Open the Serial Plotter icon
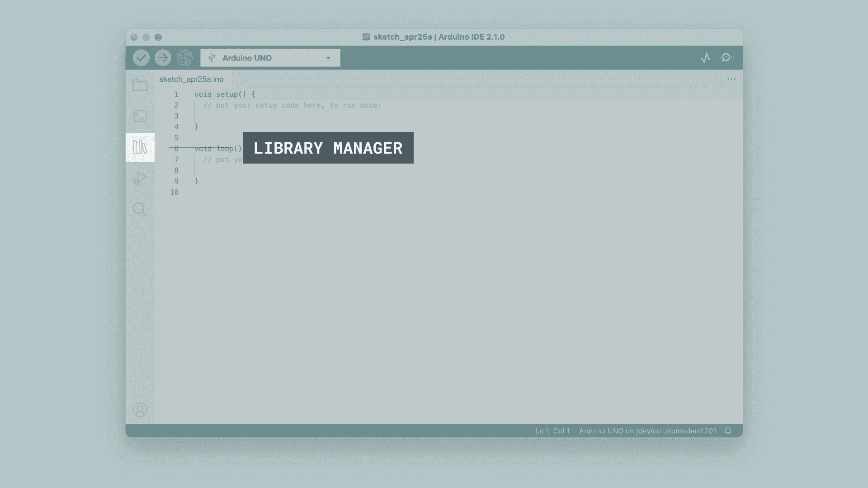 pos(705,58)
